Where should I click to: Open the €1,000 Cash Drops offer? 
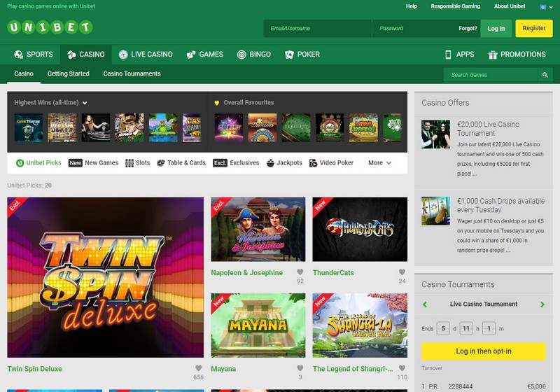point(500,205)
